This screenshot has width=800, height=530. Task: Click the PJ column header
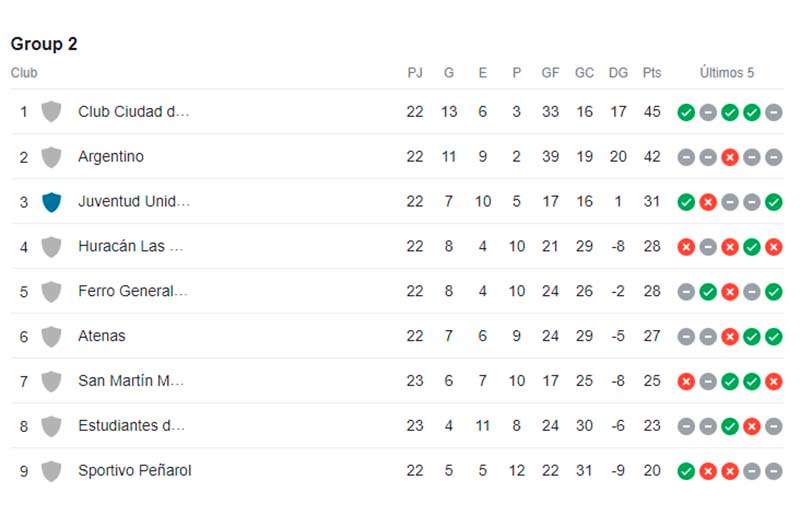pos(415,73)
